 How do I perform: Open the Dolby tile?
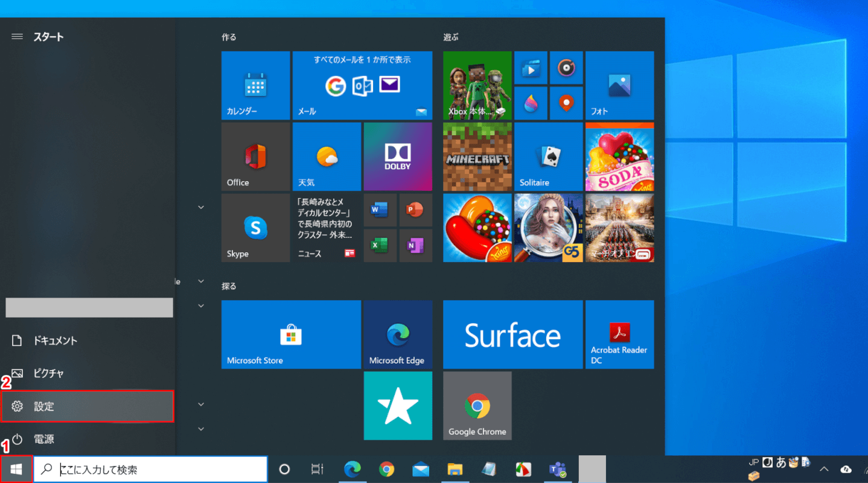398,156
